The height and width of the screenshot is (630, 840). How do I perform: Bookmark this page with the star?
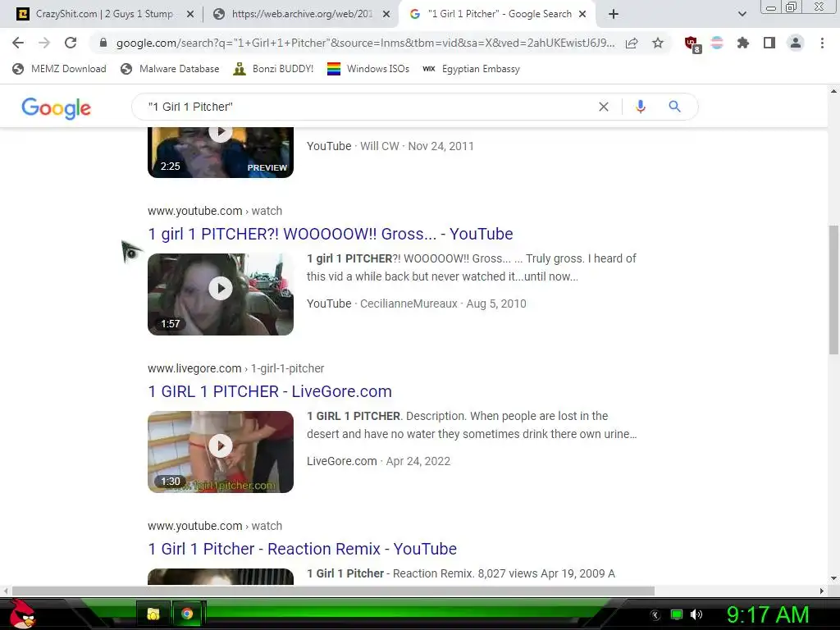click(658, 43)
